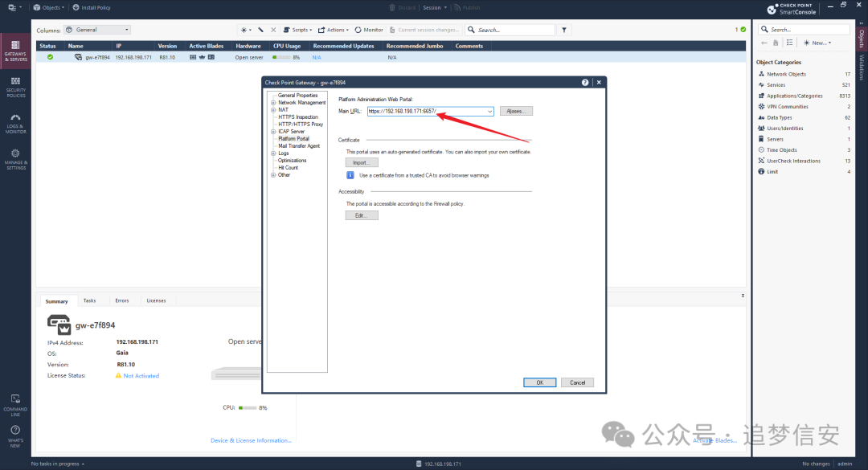868x470 pixels.
Task: Select HTTPS Inspection in tree
Action: click(x=298, y=116)
